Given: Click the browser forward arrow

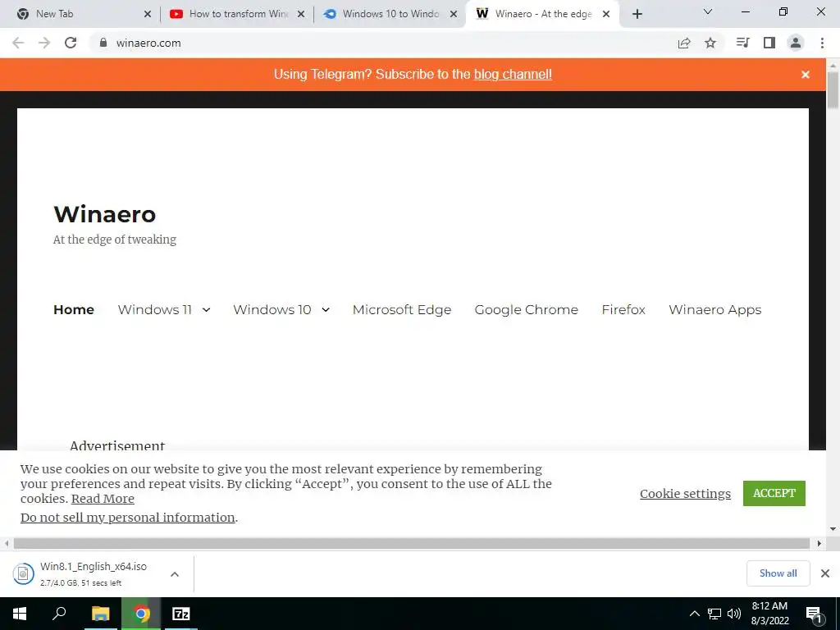Looking at the screenshot, I should coord(44,43).
